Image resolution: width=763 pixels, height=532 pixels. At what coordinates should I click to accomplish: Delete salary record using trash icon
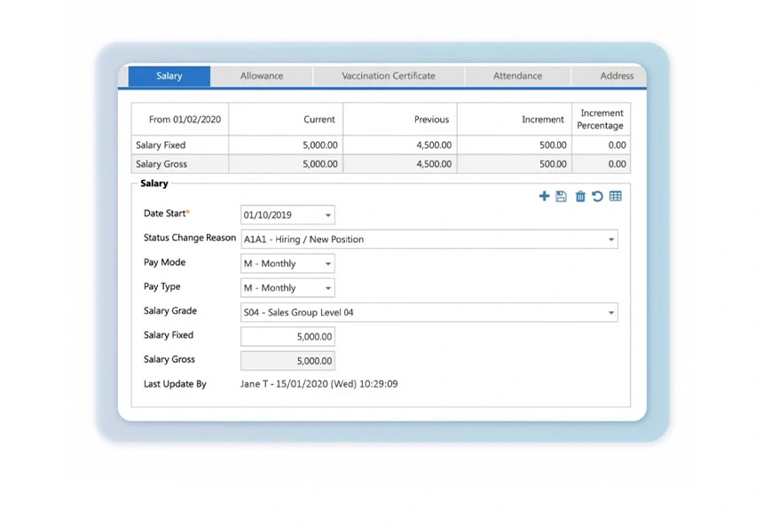(580, 196)
